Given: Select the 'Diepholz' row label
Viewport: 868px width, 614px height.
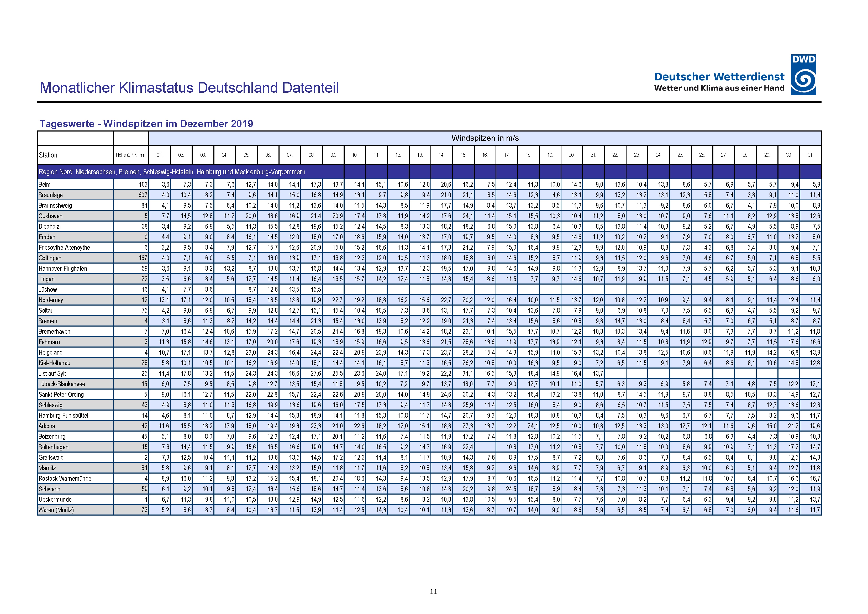Looking at the screenshot, I should (49, 227).
